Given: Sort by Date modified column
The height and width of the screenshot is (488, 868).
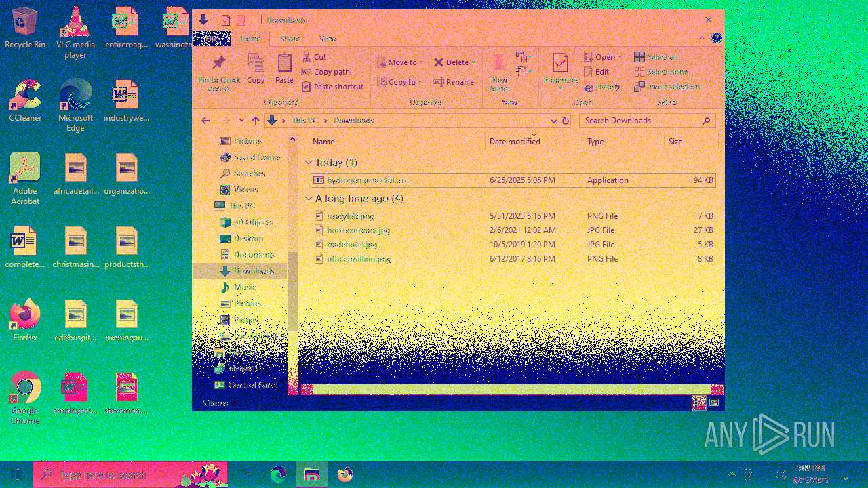Looking at the screenshot, I should point(534,142).
